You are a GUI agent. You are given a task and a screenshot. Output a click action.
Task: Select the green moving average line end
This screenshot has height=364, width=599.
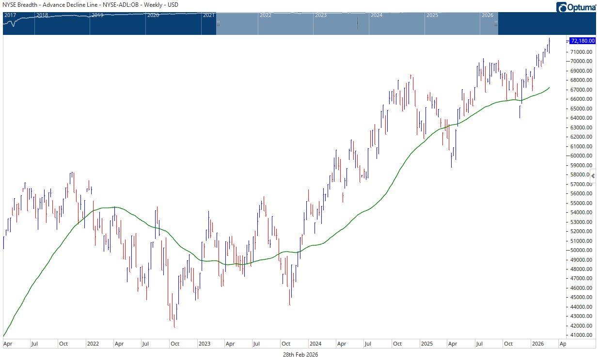[549, 88]
